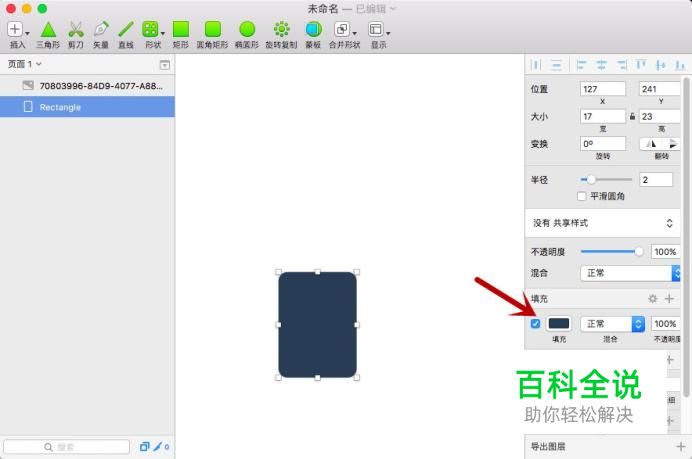Align selected layer to right edge
Screen dimensions: 692x459
pos(621,65)
